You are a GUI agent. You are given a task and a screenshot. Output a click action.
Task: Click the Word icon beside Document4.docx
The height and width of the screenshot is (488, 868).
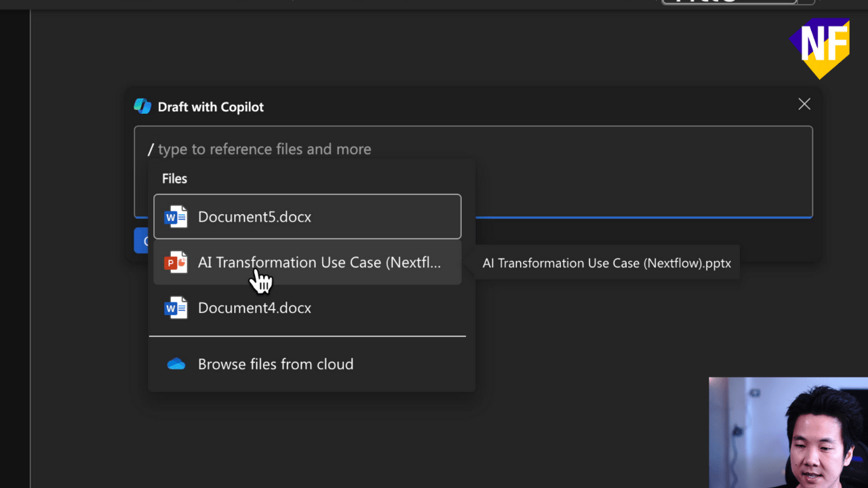click(176, 307)
